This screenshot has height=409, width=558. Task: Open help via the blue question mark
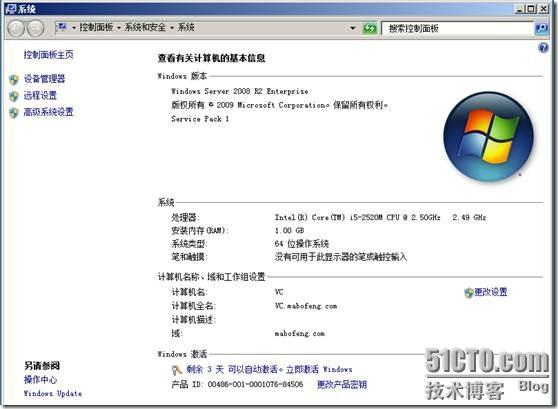click(x=543, y=47)
